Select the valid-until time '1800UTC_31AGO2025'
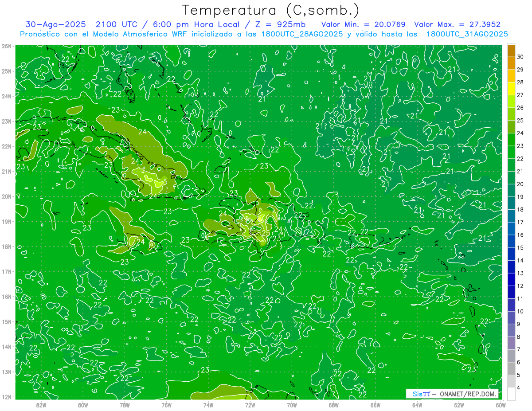Screen dimensions: 532x411 [467, 34]
